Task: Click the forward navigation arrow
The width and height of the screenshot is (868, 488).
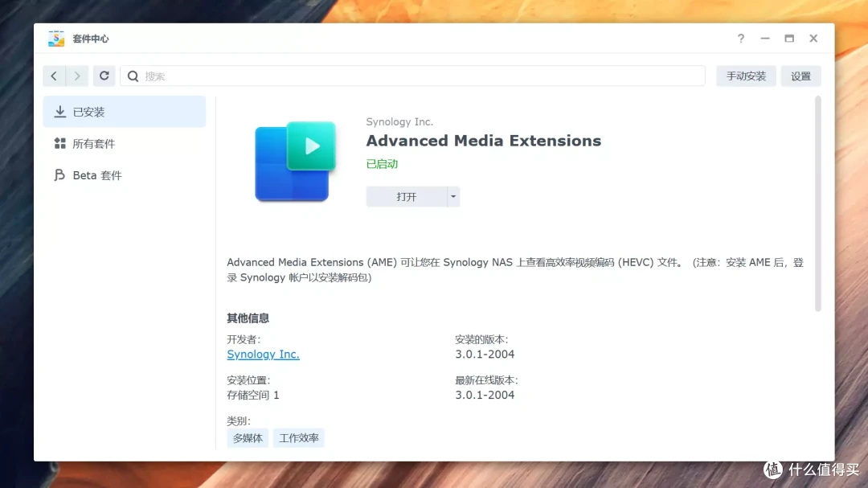Action: click(x=76, y=76)
